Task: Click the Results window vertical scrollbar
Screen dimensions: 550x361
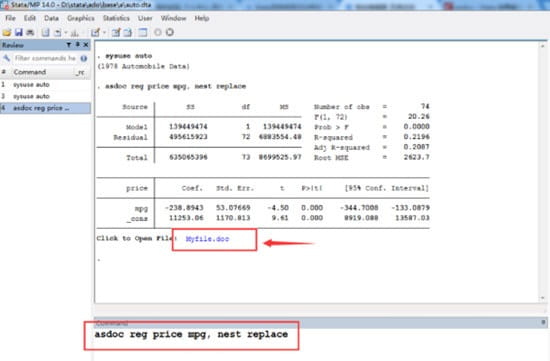Action: click(x=543, y=172)
